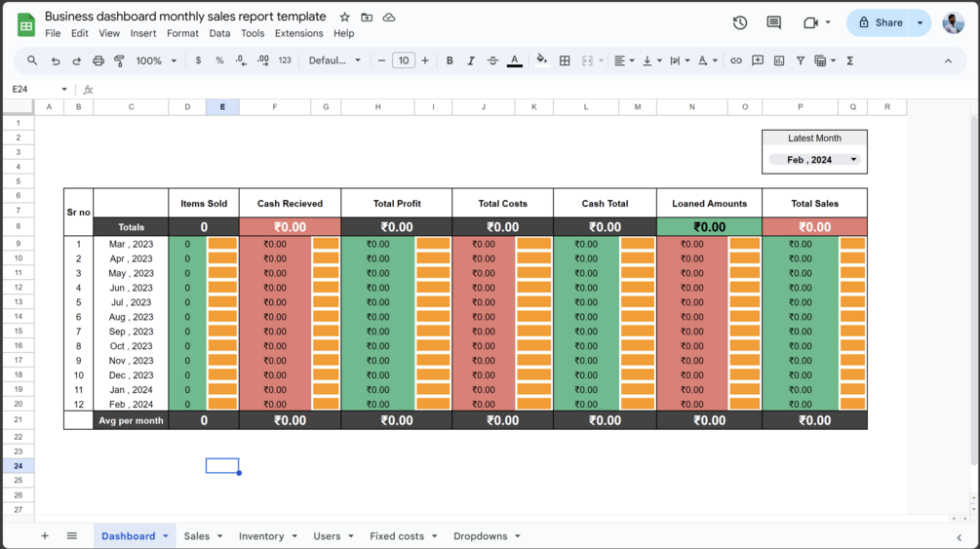The width and height of the screenshot is (980, 549).
Task: Open text rotation options
Action: pyautogui.click(x=708, y=60)
